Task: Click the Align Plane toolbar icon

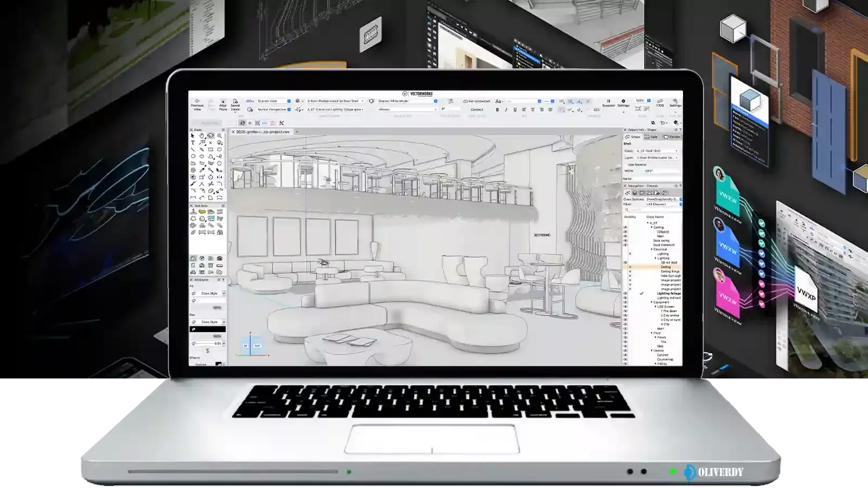Action: [223, 103]
